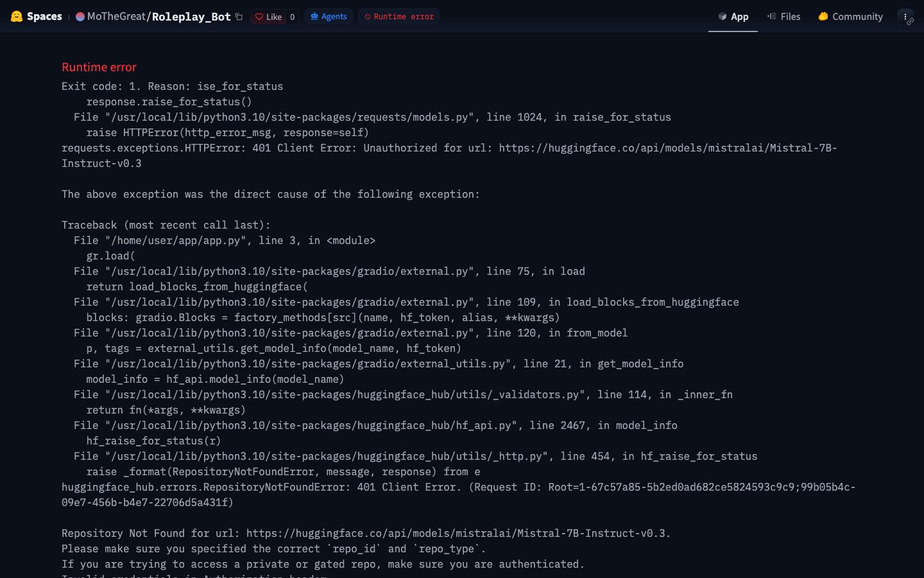Click the 'private or gated repo' line
This screenshot has height=578, width=924.
click(x=323, y=564)
